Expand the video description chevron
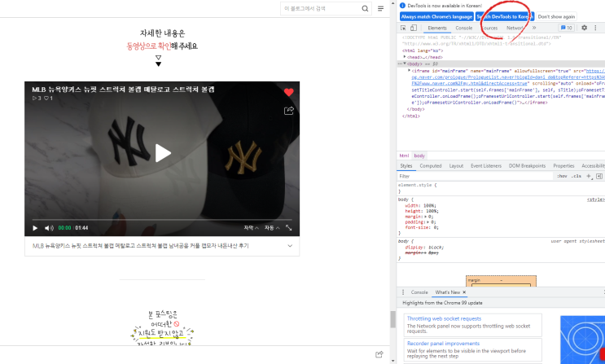The image size is (605, 364). pos(290,245)
